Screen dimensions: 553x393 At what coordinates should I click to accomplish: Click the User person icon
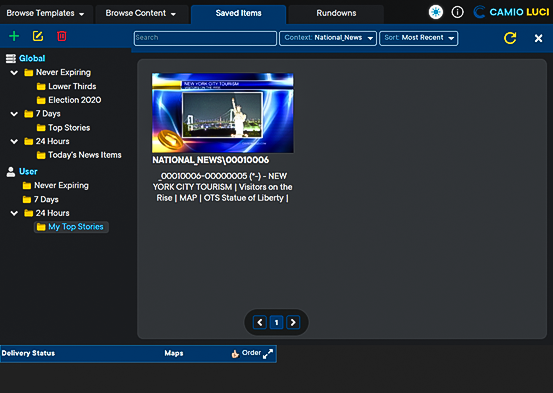(11, 172)
